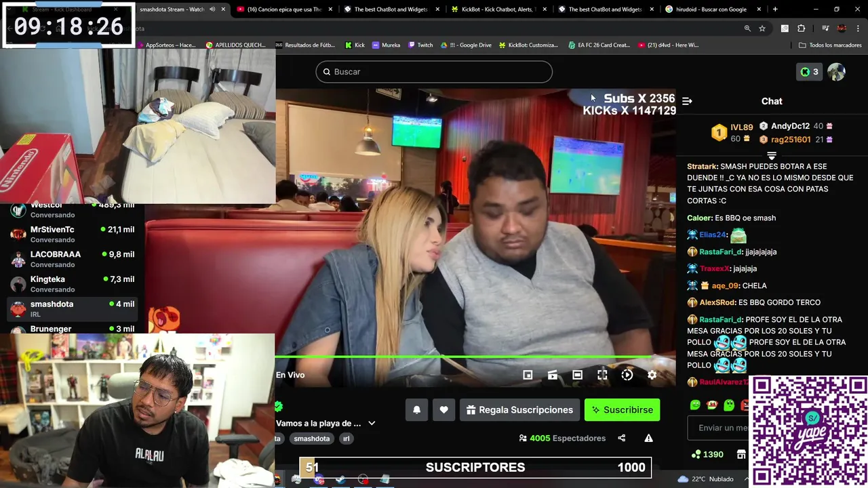
Task: Open the Chrome extensions puzzle icon
Action: tap(802, 28)
